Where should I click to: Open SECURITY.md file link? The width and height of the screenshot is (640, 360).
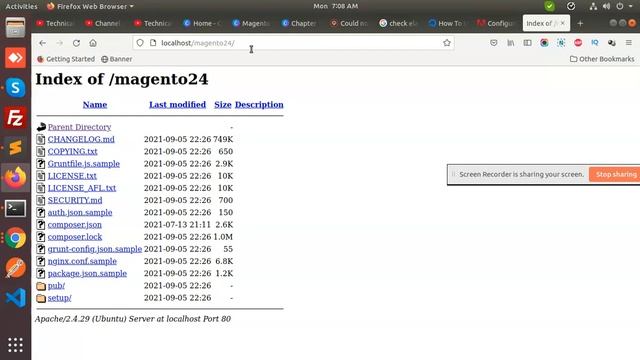[75, 200]
